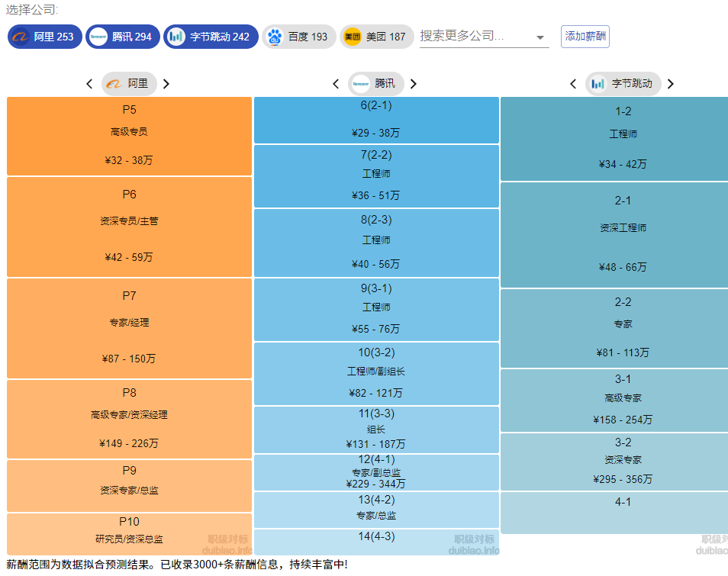
Task: Select Tencent 13(4-2) 专家/总监 card
Action: pos(376,510)
